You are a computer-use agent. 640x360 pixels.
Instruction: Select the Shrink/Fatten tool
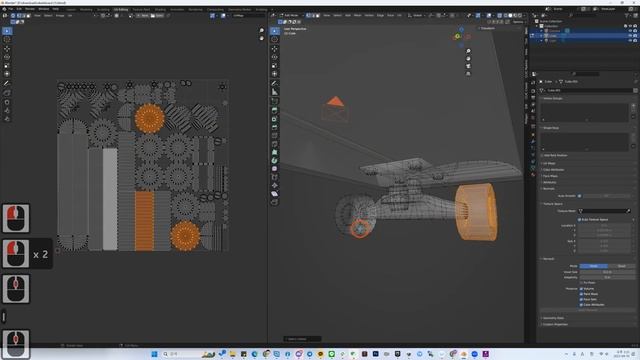[x=275, y=185]
